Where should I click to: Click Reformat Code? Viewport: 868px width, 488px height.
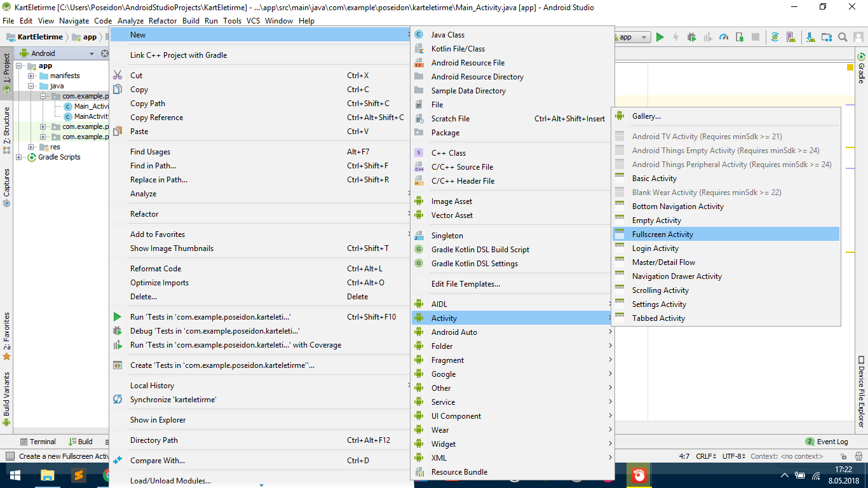[261, 269]
